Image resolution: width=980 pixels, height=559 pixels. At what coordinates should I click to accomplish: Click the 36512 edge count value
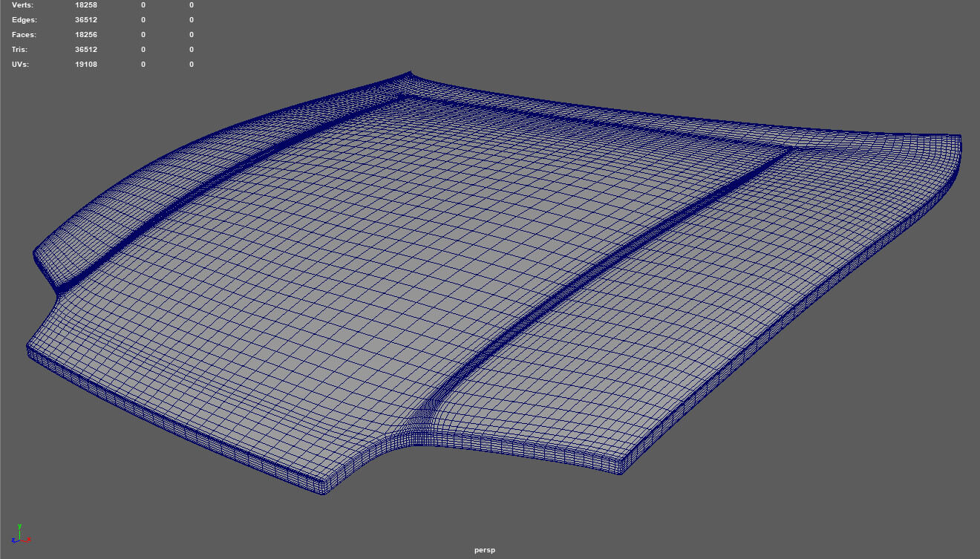click(86, 20)
